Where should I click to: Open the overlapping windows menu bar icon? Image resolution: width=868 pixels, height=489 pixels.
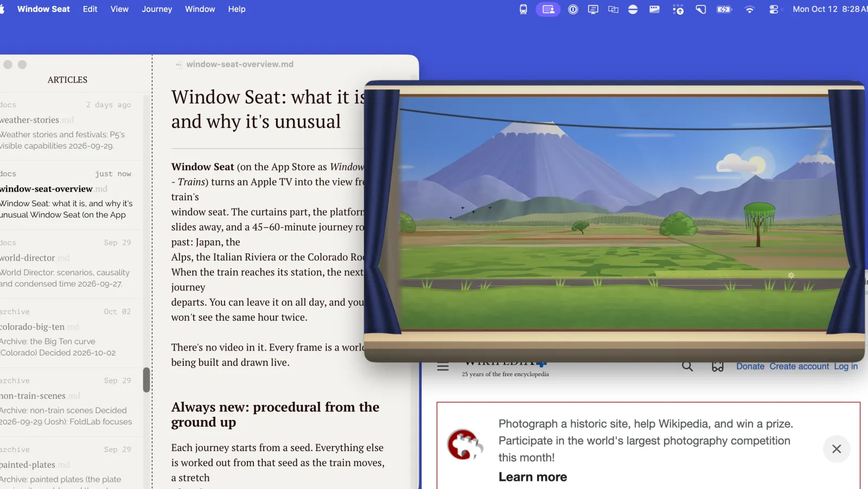tap(613, 9)
